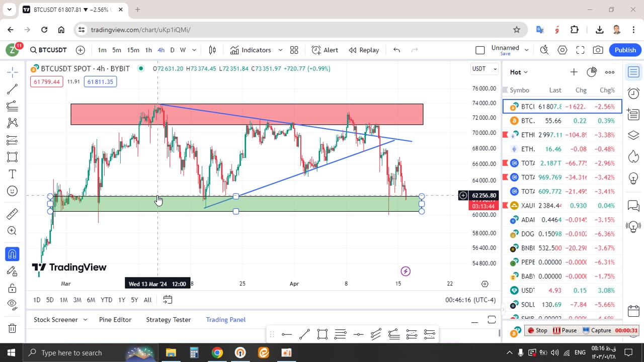Open the layout select checkbox
The image size is (644, 362).
[x=480, y=50]
